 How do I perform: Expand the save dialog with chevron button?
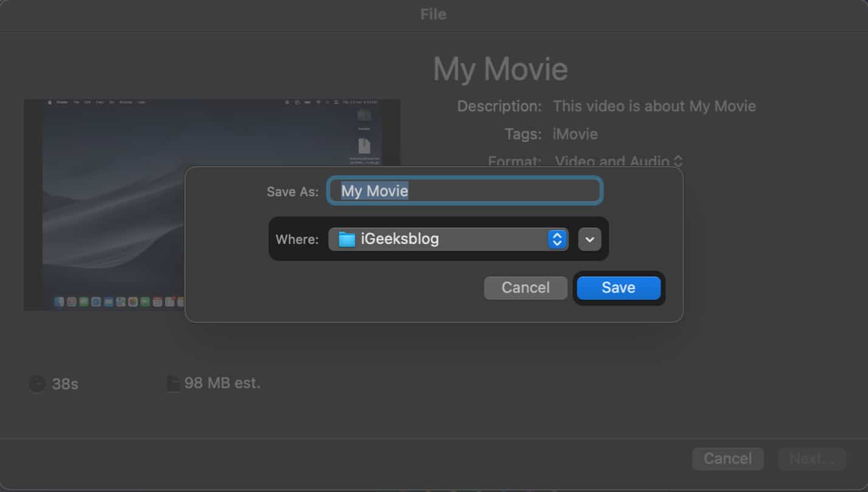(x=590, y=239)
